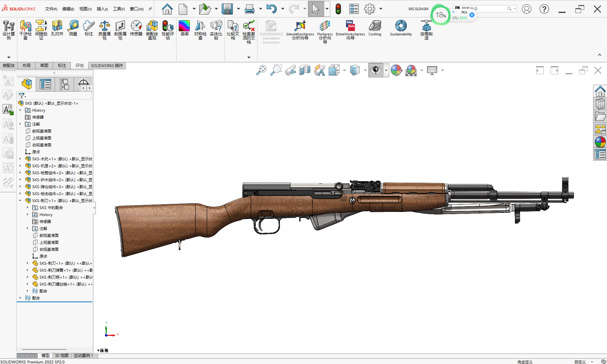Launch Performance Evaluation (性能评估)
The height and width of the screenshot is (364, 607).
pyautogui.click(x=168, y=30)
